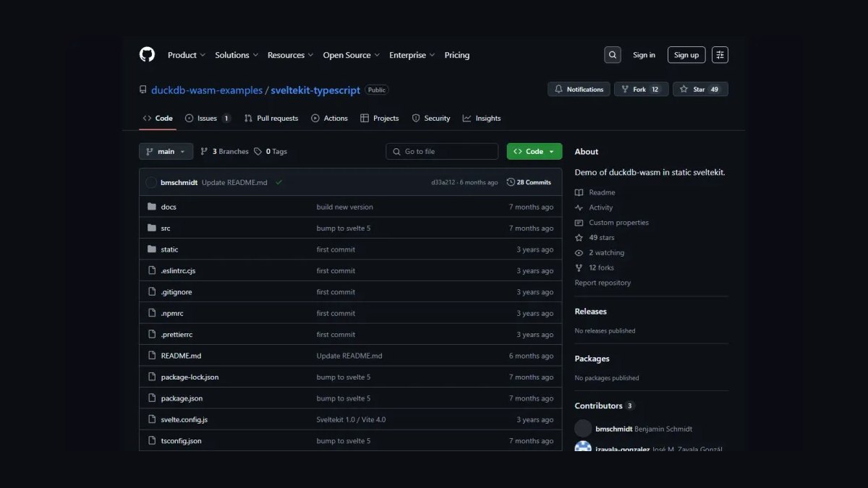Screen dimensions: 868x488
Task: Open the main branch selector dropdown
Action: pyautogui.click(x=166, y=152)
